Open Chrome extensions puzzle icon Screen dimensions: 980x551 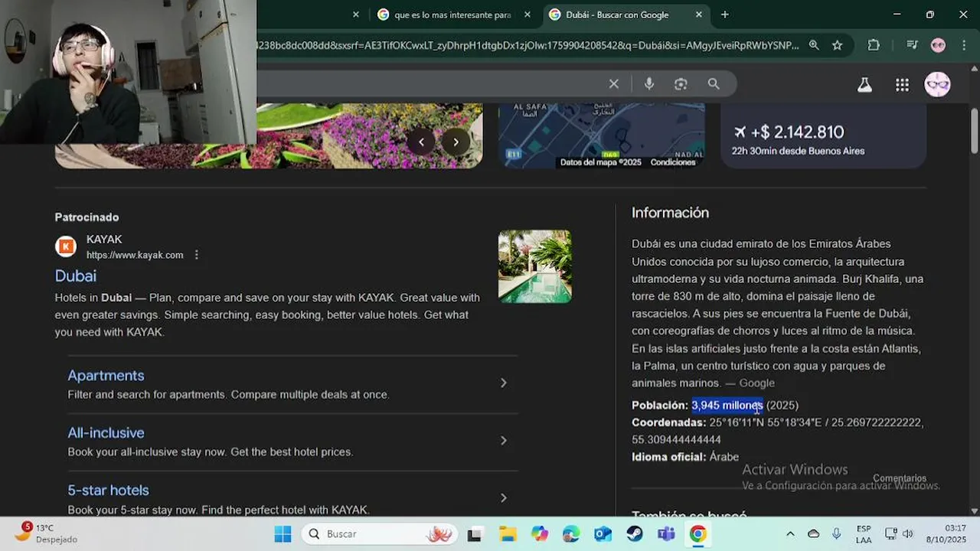pos(874,45)
